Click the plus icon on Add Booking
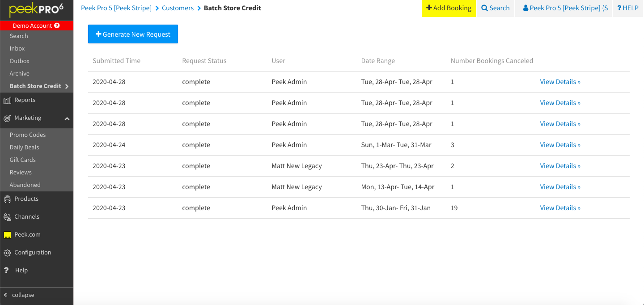The height and width of the screenshot is (305, 644). click(429, 8)
